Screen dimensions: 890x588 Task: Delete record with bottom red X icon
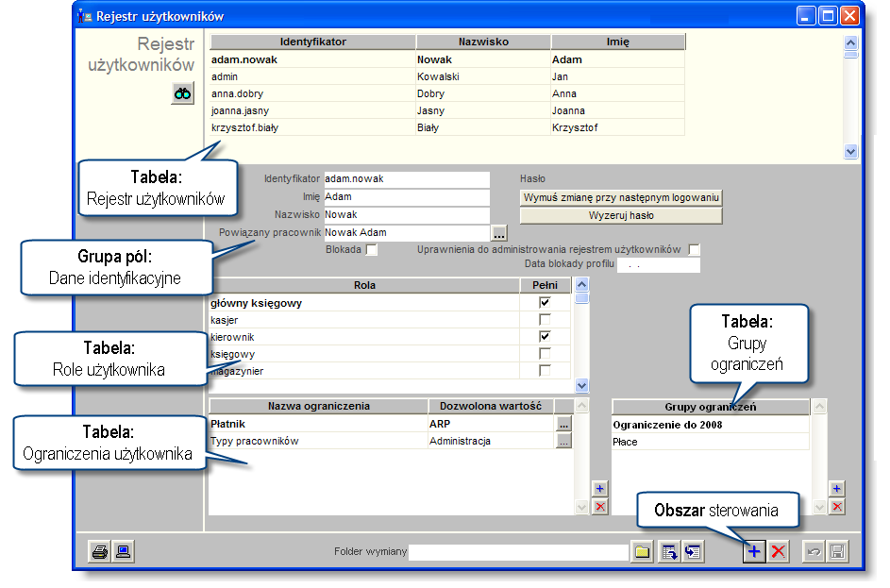pos(779,552)
